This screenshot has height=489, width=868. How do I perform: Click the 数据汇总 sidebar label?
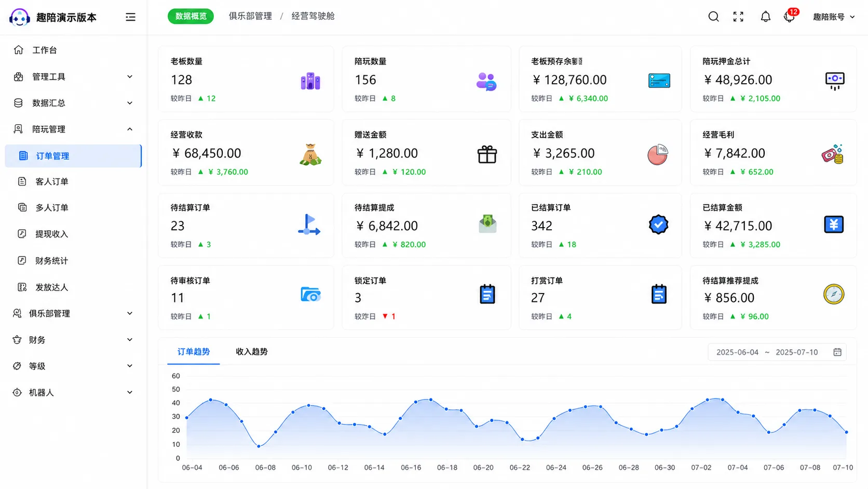point(49,103)
